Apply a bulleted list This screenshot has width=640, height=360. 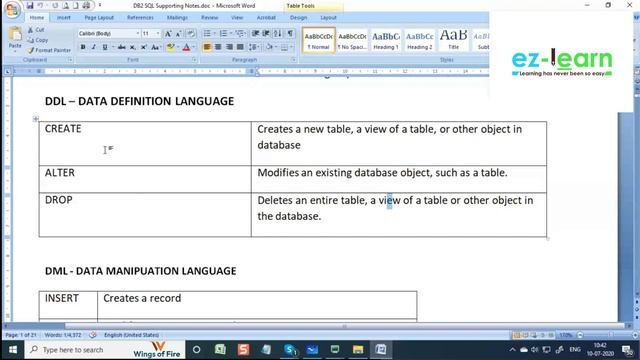point(207,33)
